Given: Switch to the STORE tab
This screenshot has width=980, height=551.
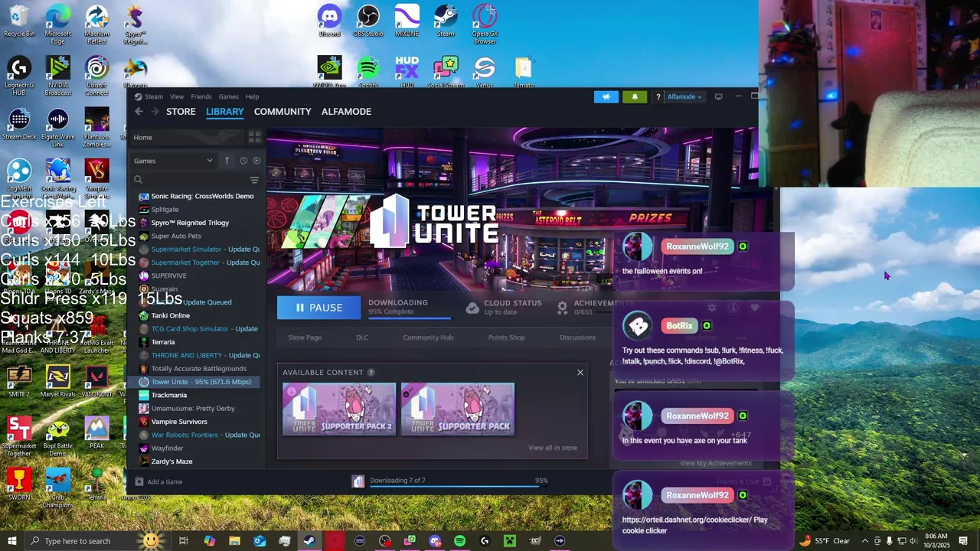Looking at the screenshot, I should (x=181, y=112).
